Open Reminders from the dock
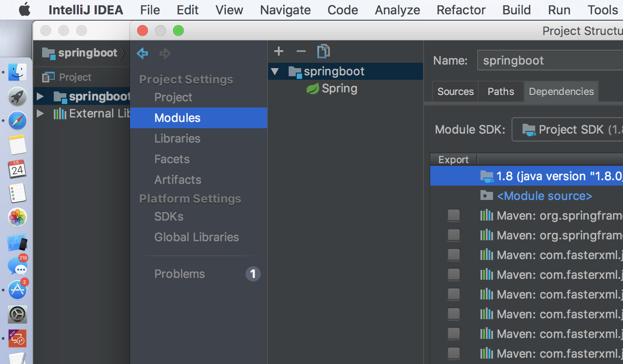The width and height of the screenshot is (623, 364). coord(17,193)
